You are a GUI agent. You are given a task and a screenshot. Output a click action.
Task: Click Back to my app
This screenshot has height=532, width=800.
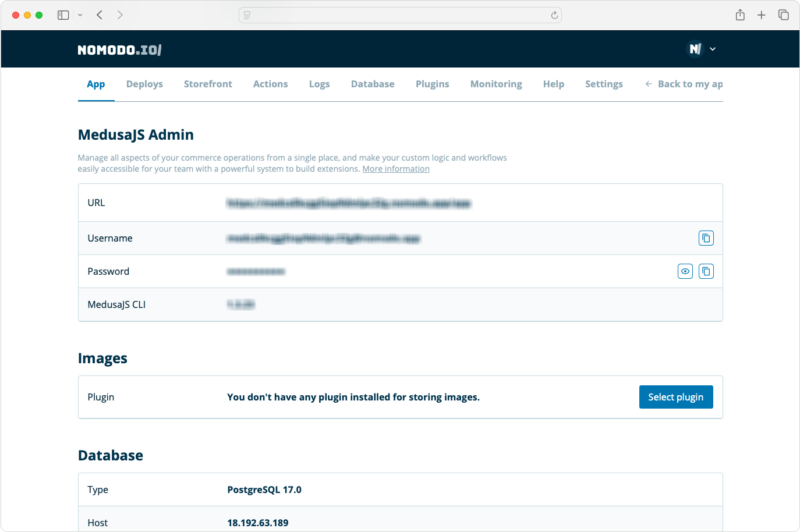coord(684,84)
